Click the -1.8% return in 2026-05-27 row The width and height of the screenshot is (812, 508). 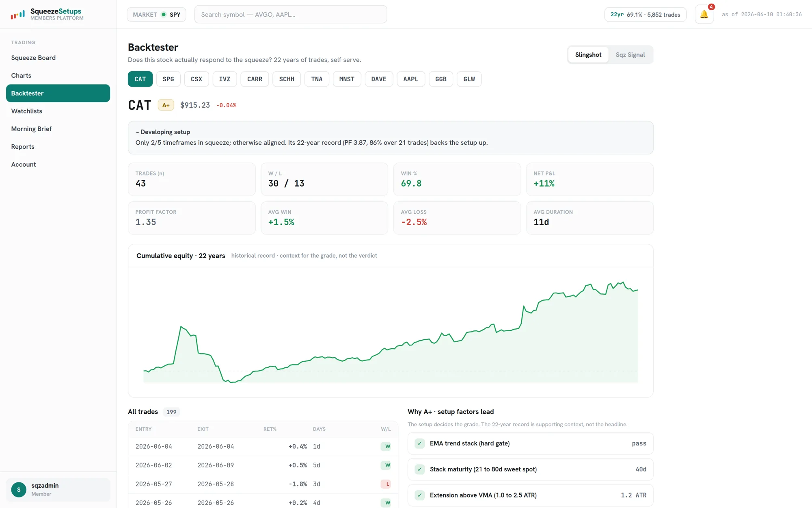[298, 484]
